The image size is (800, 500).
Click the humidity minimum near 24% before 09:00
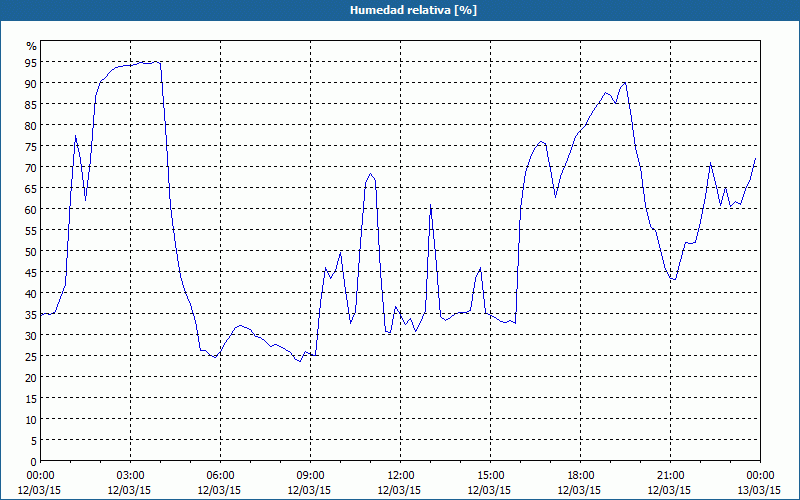[299, 361]
